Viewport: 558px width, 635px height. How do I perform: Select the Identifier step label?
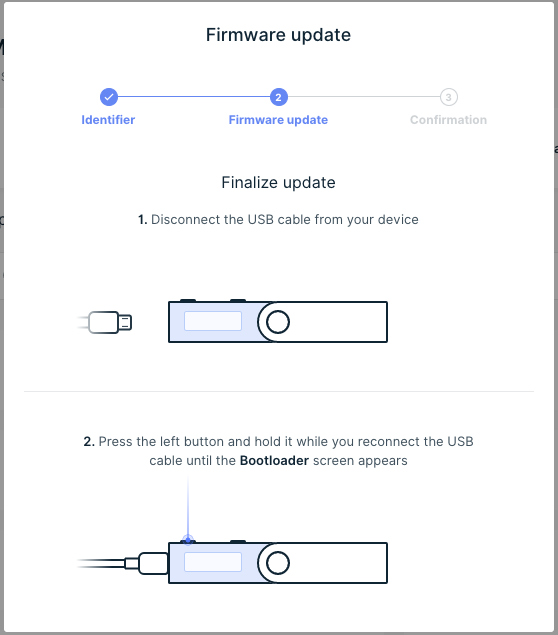pyautogui.click(x=108, y=120)
